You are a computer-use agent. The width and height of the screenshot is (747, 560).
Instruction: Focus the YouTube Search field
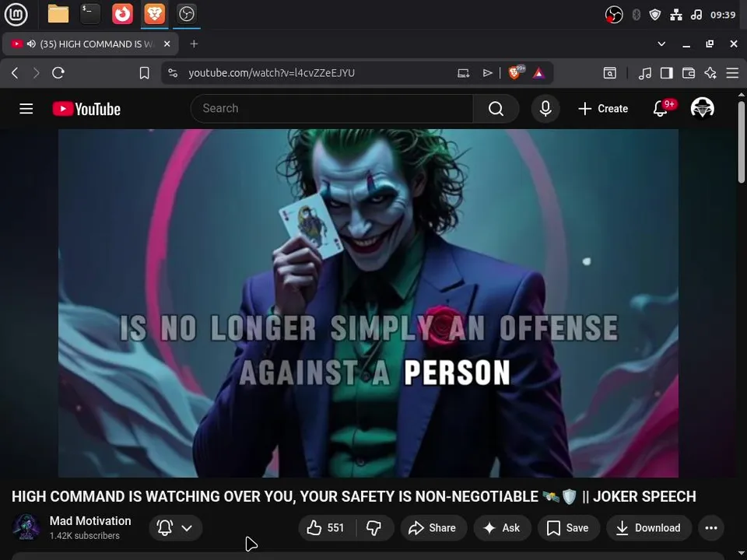point(332,109)
